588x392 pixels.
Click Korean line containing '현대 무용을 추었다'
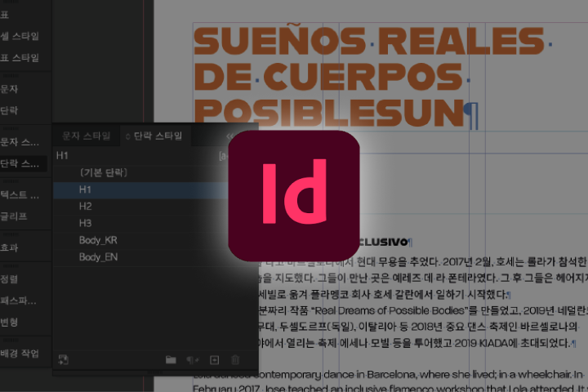[422, 262]
